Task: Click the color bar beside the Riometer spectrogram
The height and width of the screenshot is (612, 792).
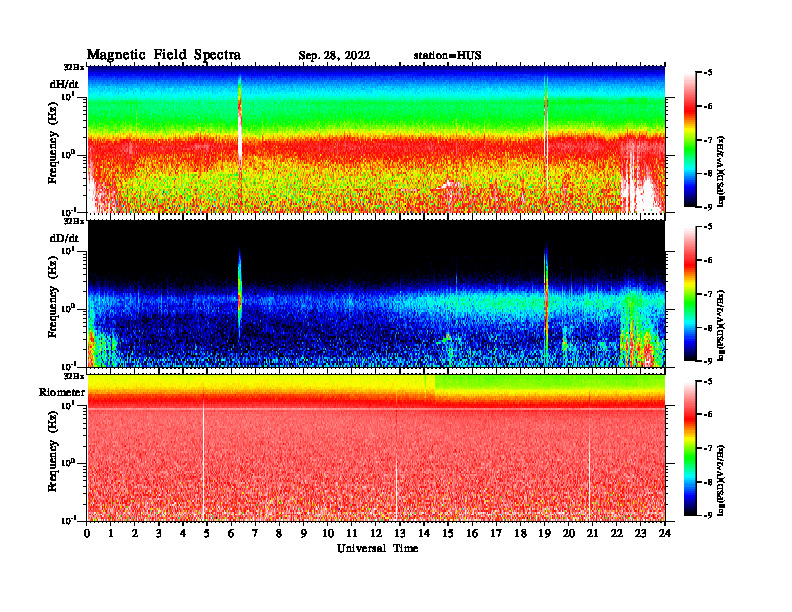Action: (x=690, y=448)
